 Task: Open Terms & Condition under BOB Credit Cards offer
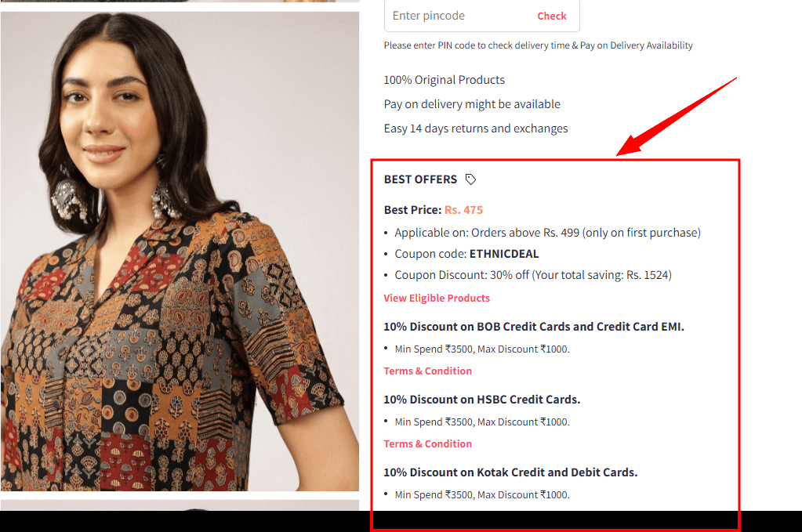tap(427, 371)
